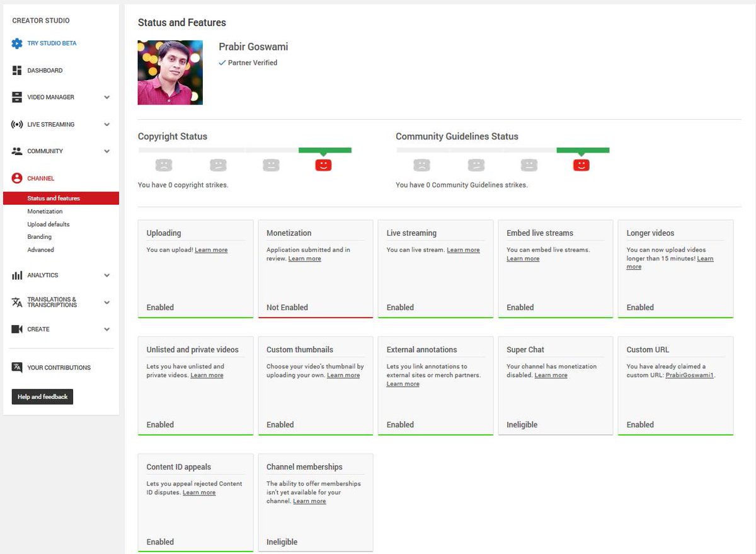Expand the Create section
This screenshot has width=756, height=554.
click(x=106, y=329)
